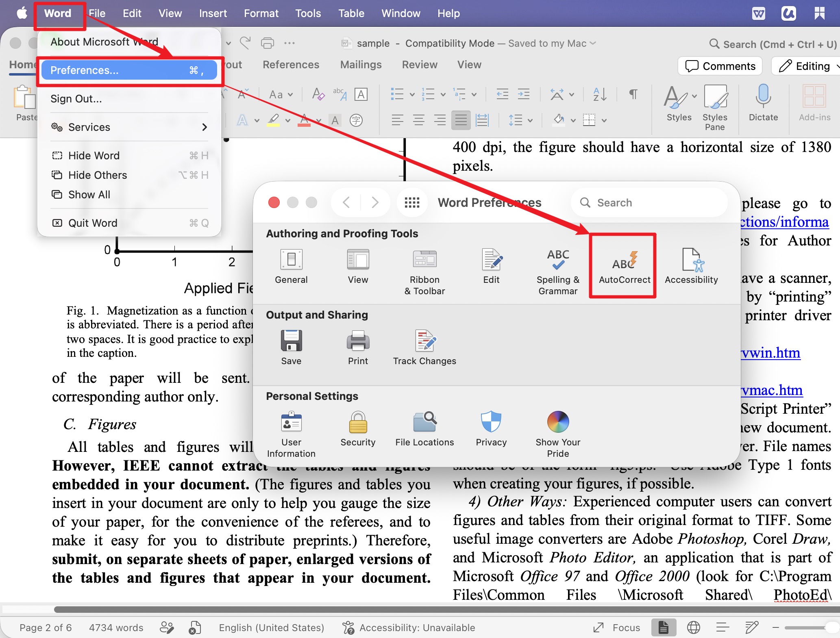Expand the bullets list dropdown

[412, 95]
